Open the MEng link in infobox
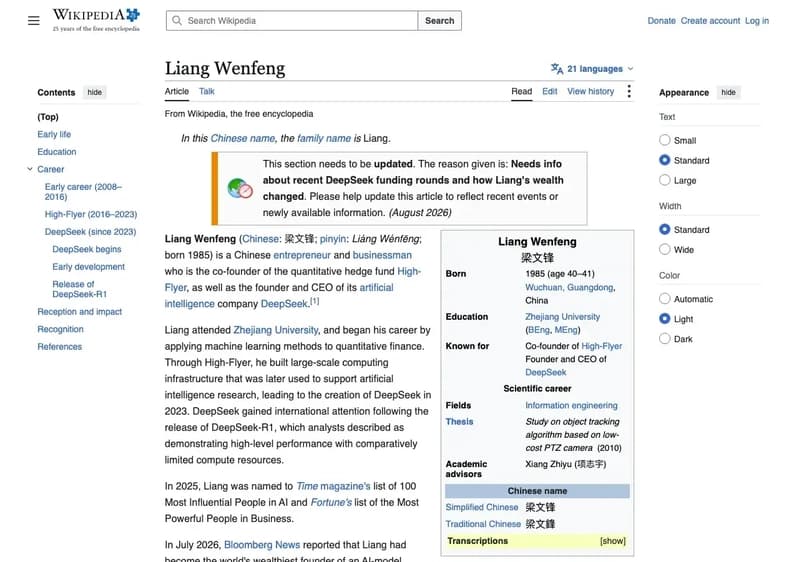799x562 pixels. coord(566,330)
